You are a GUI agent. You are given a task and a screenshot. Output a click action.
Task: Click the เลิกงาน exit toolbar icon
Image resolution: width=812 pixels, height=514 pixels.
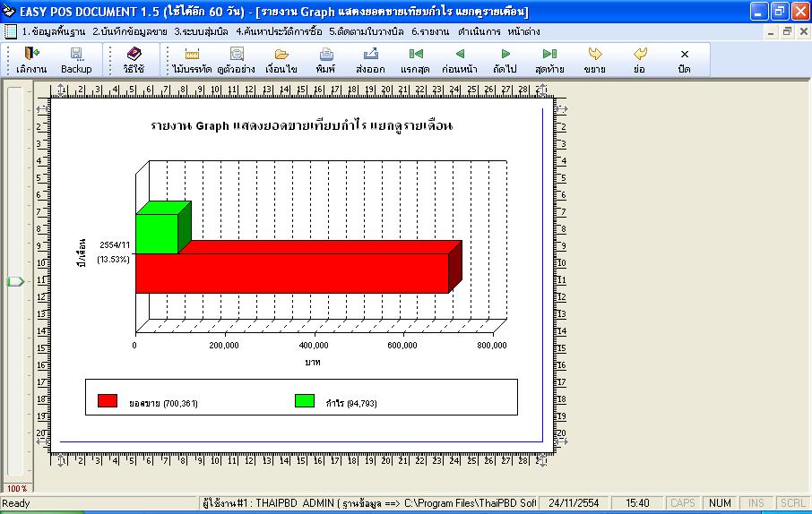(x=31, y=54)
